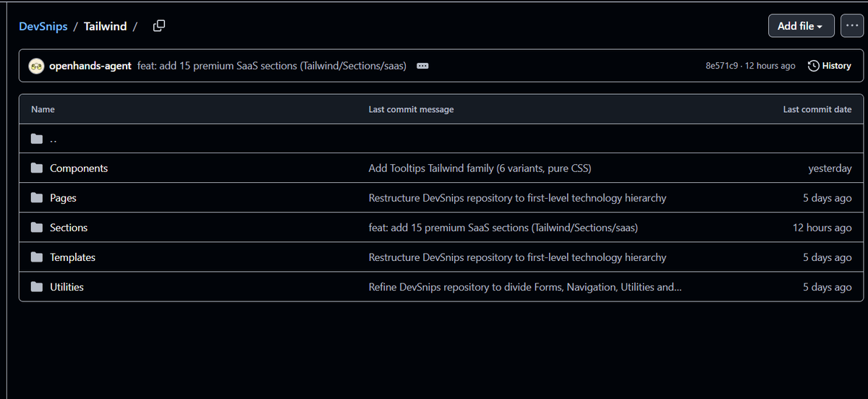Click the Last commit date header
This screenshot has width=868, height=399.
point(817,109)
